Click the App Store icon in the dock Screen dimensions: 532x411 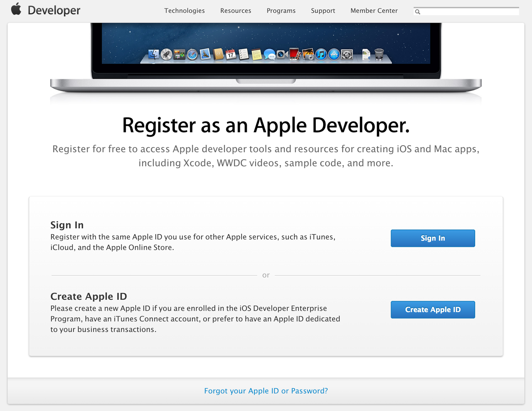point(334,54)
